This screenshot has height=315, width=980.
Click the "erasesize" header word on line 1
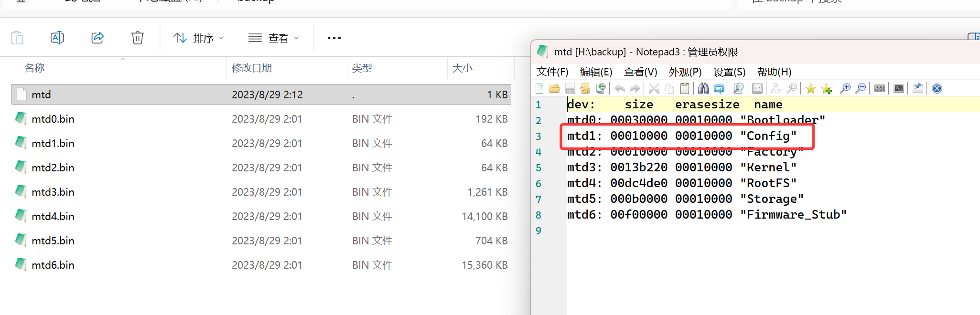click(x=707, y=105)
